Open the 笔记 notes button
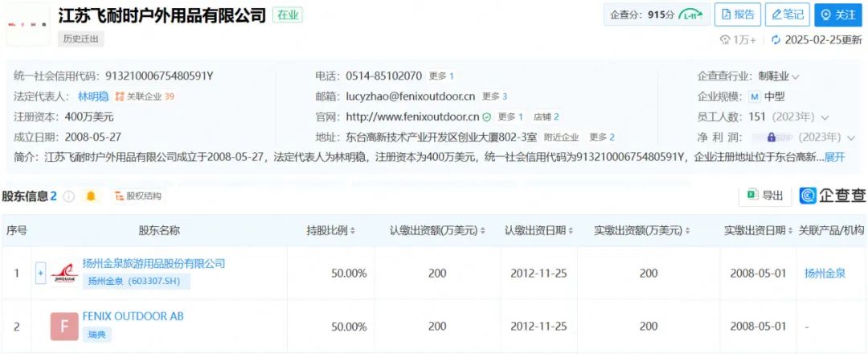The height and width of the screenshot is (354, 868). click(787, 15)
